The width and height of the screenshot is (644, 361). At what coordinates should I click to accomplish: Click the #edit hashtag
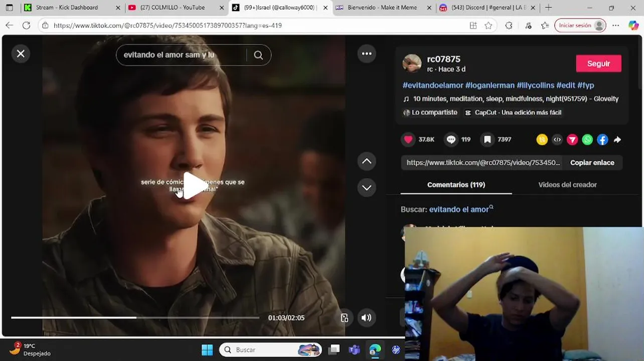pos(566,85)
